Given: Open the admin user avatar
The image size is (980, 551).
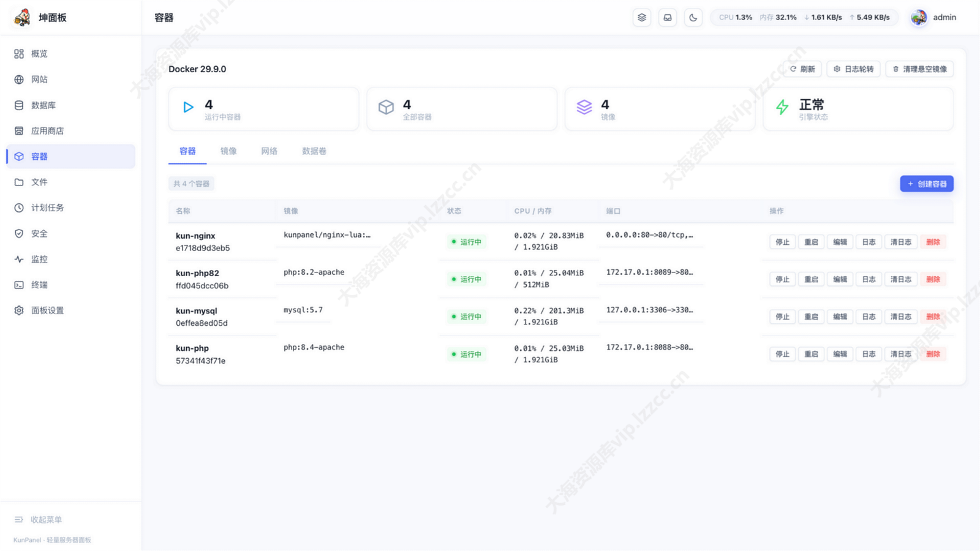Looking at the screenshot, I should point(918,17).
